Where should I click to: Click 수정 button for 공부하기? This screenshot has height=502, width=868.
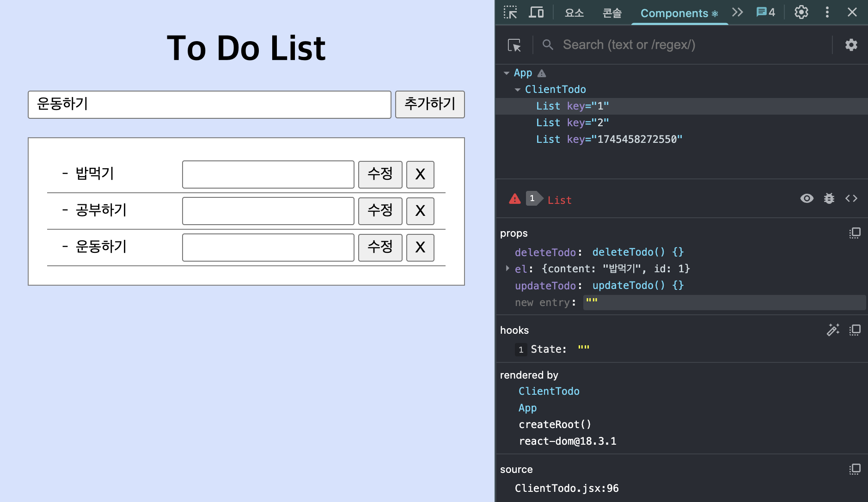(380, 211)
